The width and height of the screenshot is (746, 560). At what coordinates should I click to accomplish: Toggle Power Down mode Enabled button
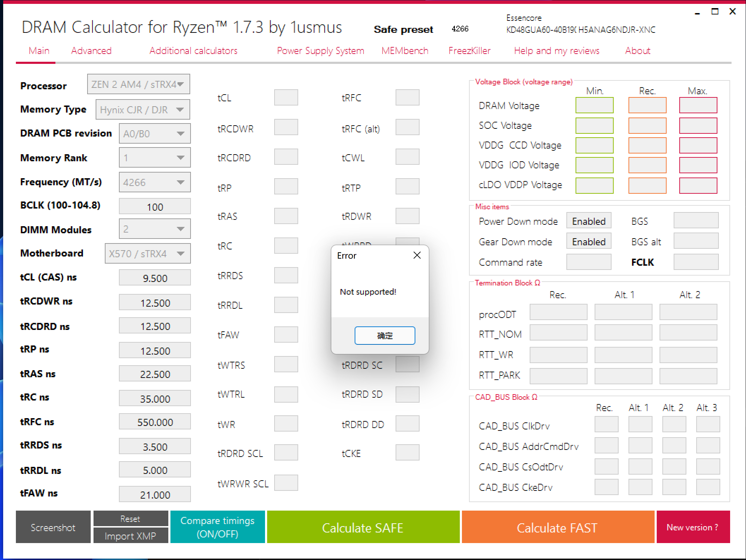coord(589,221)
